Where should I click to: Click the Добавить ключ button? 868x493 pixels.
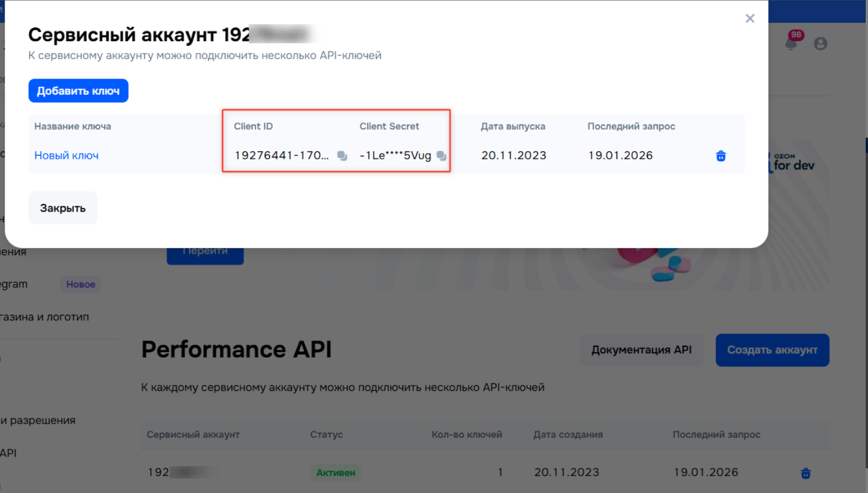pos(78,91)
